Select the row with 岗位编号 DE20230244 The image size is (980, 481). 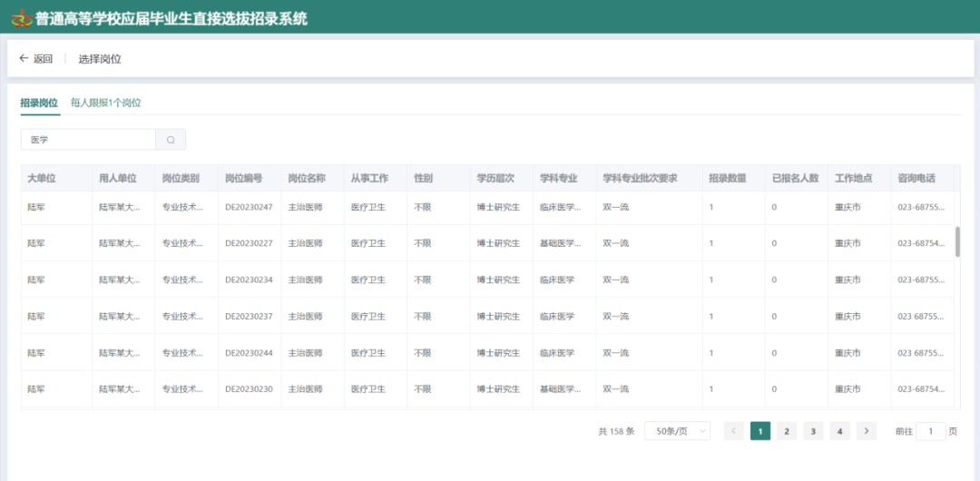point(249,352)
